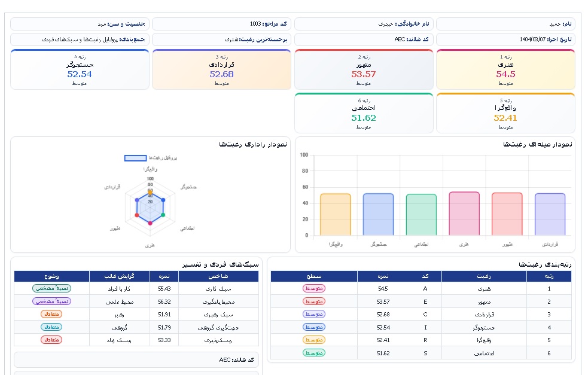
Task: Click the واقع‌گرا rank 5 card scoring 52.41
Action: [505, 113]
